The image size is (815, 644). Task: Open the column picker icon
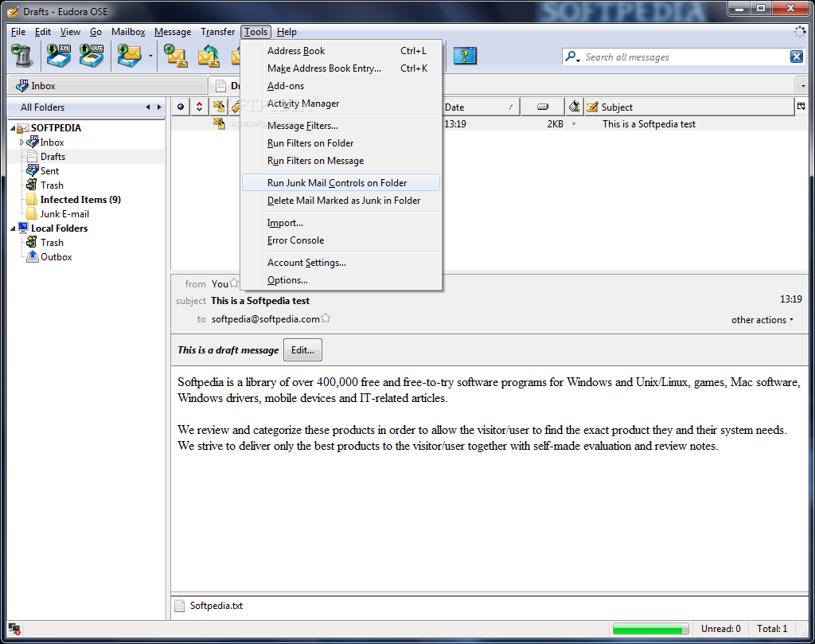point(801,107)
